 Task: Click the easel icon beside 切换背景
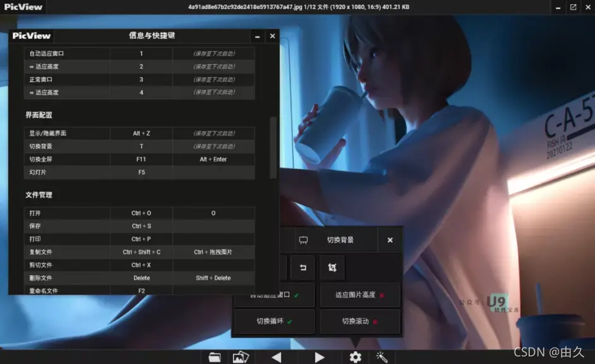[x=303, y=240]
